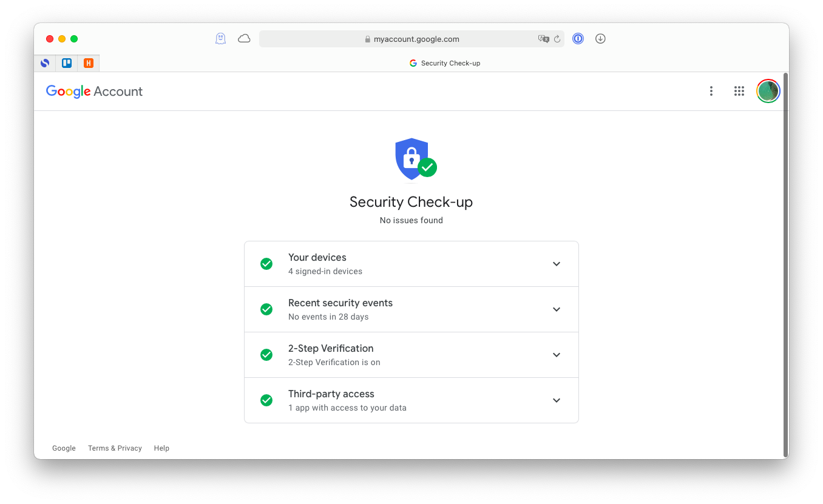Expand Recent security events chevron
823x504 pixels.
(556, 309)
